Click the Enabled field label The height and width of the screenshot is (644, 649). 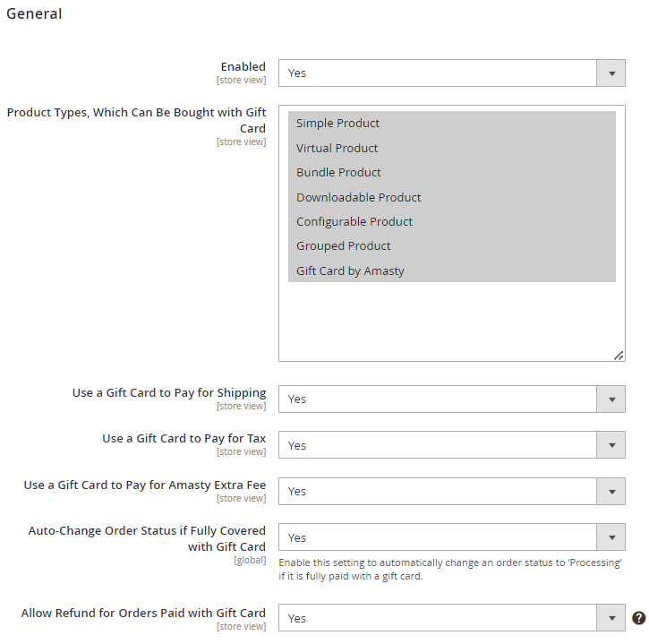pyautogui.click(x=243, y=66)
